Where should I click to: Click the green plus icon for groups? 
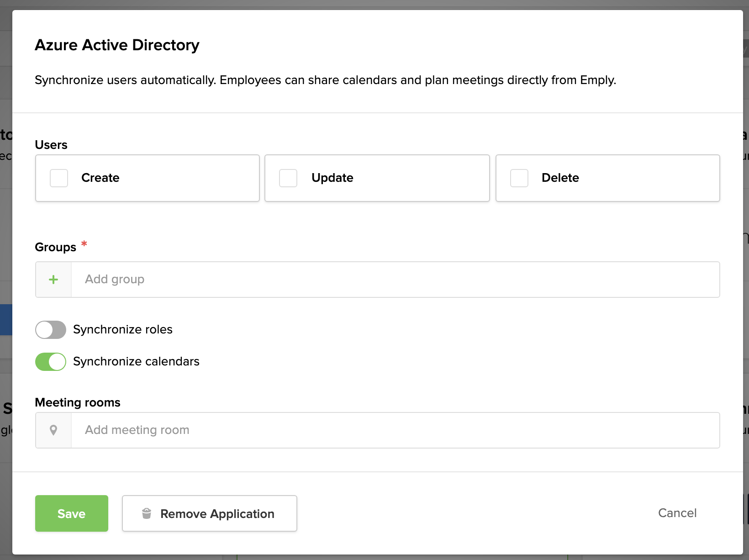pyautogui.click(x=53, y=280)
